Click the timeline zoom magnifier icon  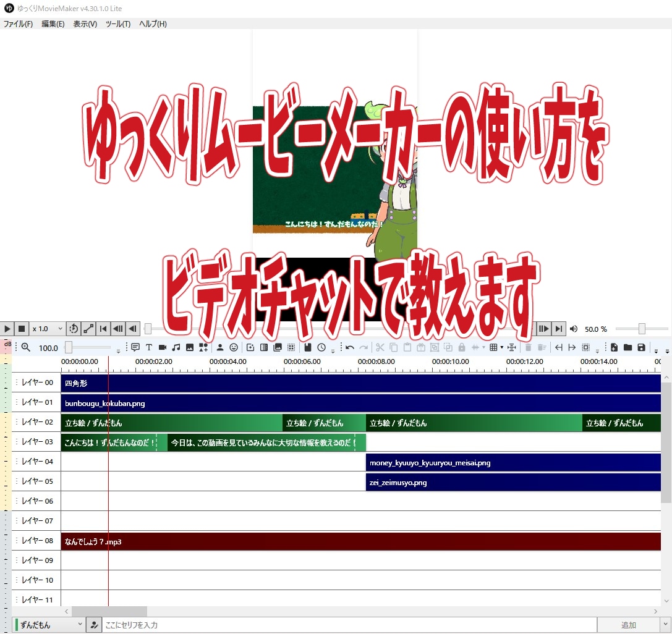coord(26,347)
